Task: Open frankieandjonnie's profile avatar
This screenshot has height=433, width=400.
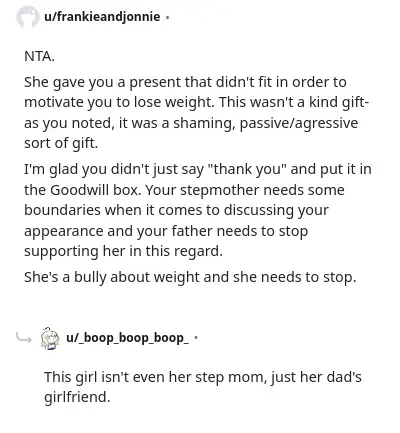Action: [28, 17]
